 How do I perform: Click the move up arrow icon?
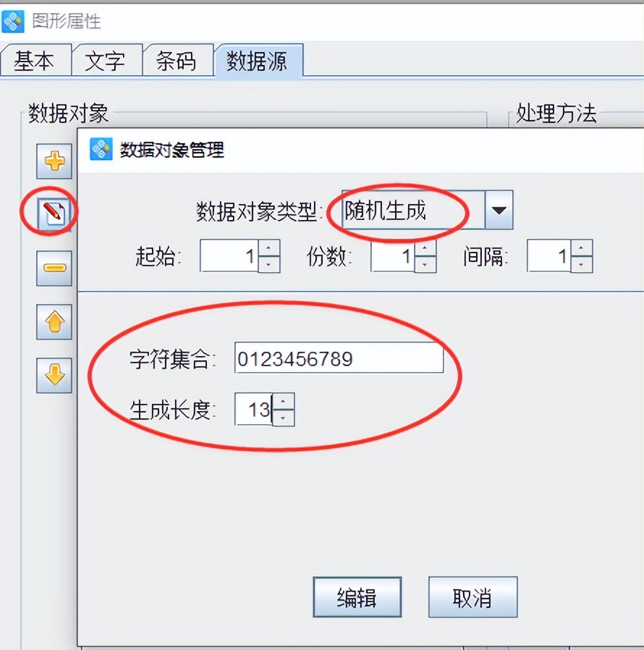tap(54, 321)
